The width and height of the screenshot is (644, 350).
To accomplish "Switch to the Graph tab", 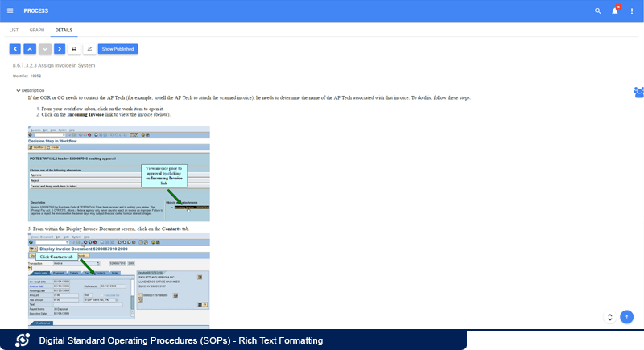I will [x=37, y=30].
